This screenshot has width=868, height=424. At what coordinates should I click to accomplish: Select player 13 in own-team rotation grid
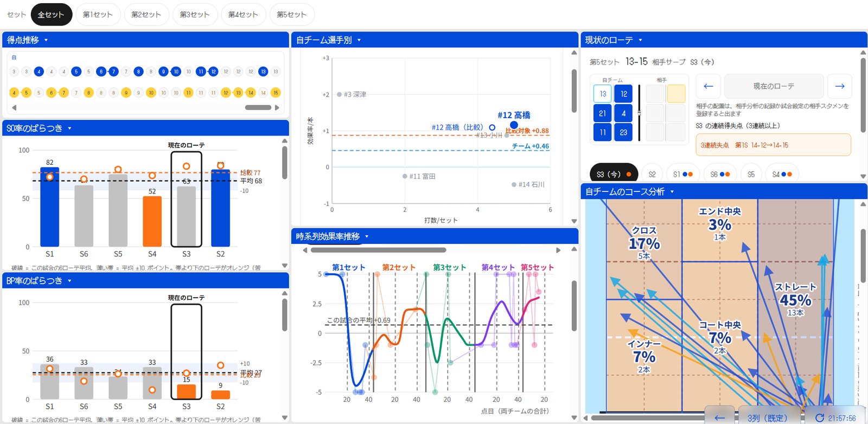pyautogui.click(x=603, y=94)
